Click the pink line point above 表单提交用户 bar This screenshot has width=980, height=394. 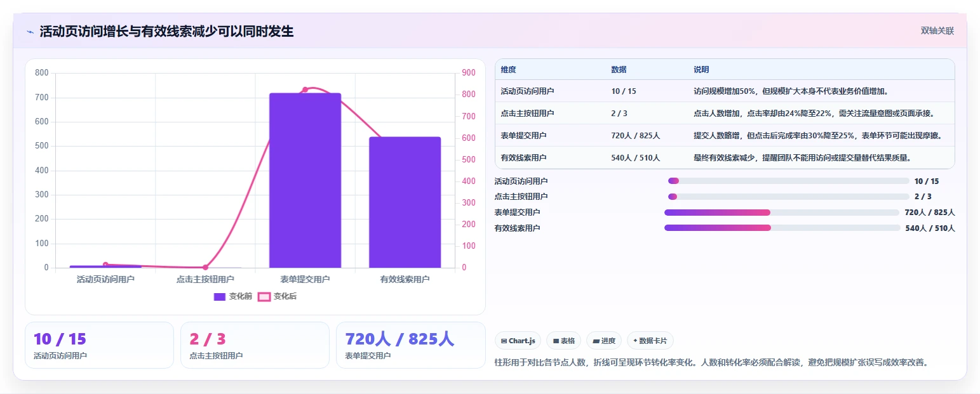point(305,89)
